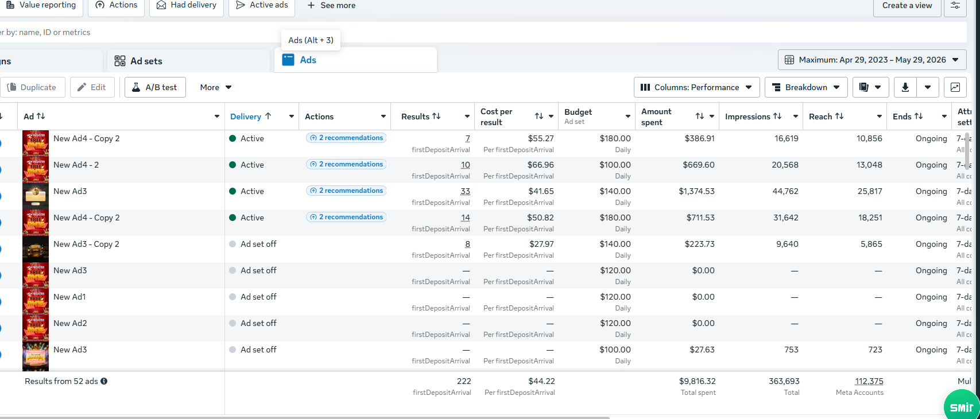
Task: Open the date range Maximum dropdown
Action: pyautogui.click(x=872, y=60)
